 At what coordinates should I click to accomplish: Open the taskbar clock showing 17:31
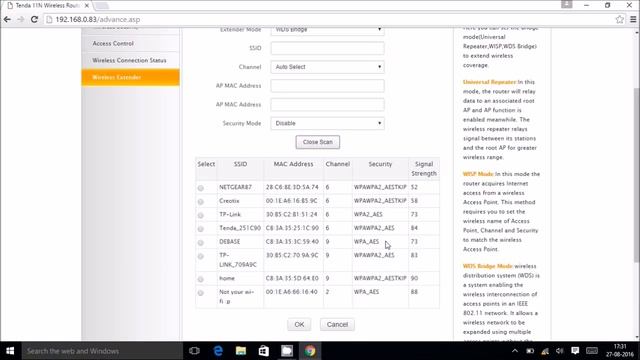[620, 351]
